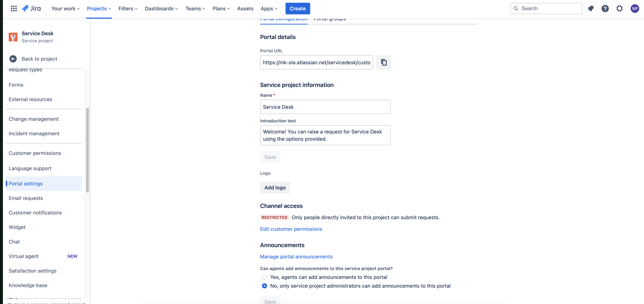Click the Service Desk project avatar
This screenshot has height=304, width=644.
(13, 37)
